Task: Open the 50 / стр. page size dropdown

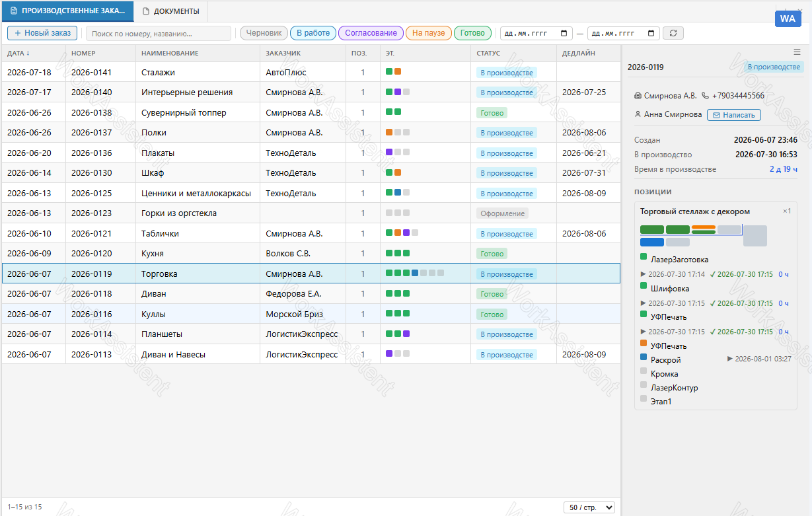Action: (589, 507)
